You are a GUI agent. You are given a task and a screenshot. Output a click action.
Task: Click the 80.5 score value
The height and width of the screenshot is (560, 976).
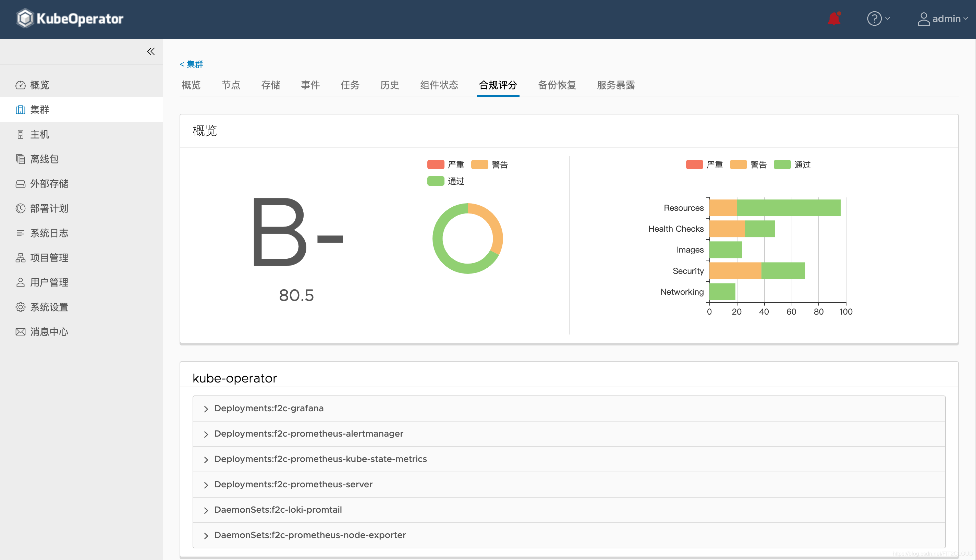pos(296,295)
